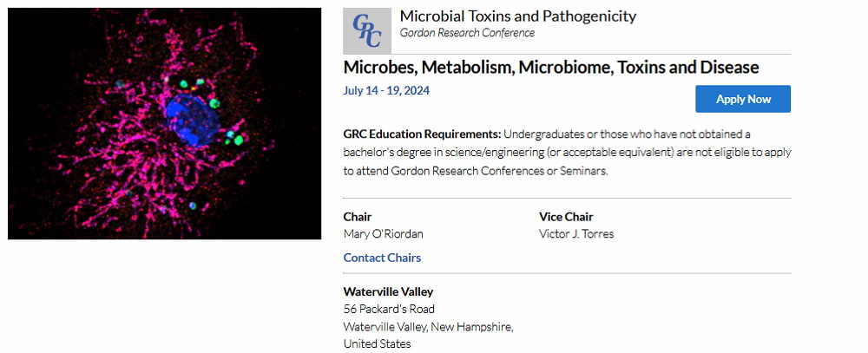Image resolution: width=868 pixels, height=353 pixels.
Task: Click the Waterville Valley, New Hampshire line
Action: tap(428, 327)
